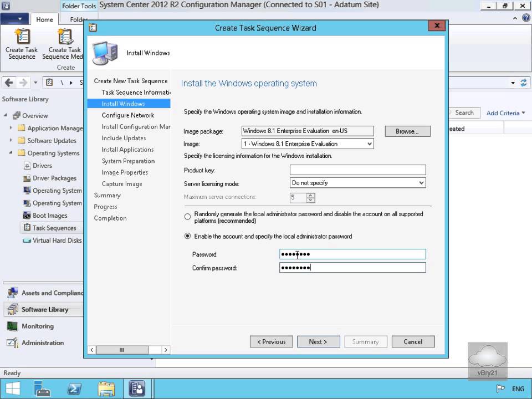Click Software Library workspace icon
The width and height of the screenshot is (532, 399).
tap(13, 309)
